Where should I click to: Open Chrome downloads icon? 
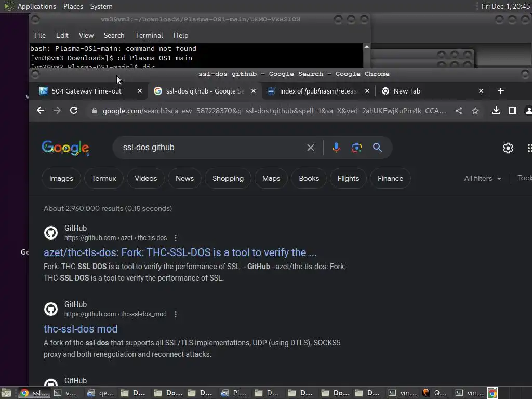(x=496, y=110)
